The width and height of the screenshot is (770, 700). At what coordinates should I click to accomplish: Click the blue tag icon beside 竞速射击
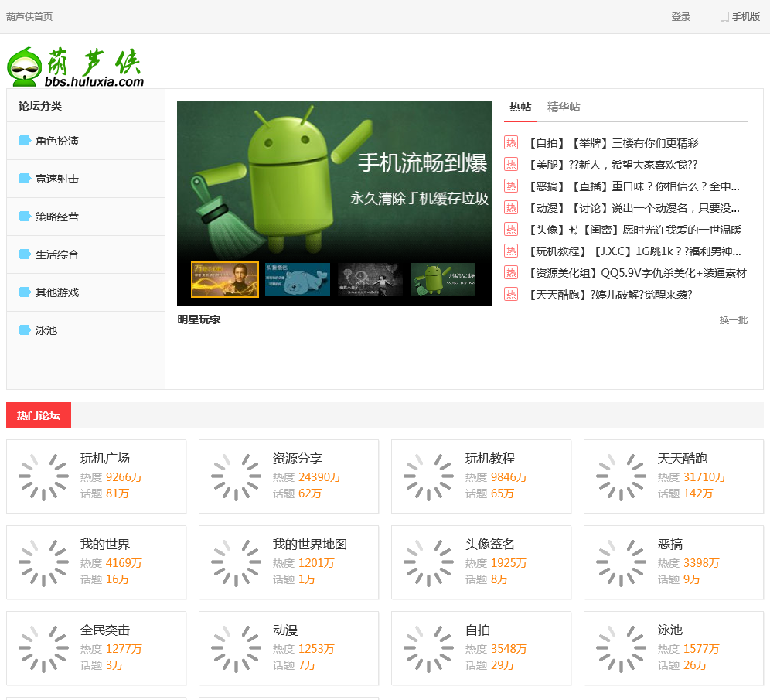25,179
